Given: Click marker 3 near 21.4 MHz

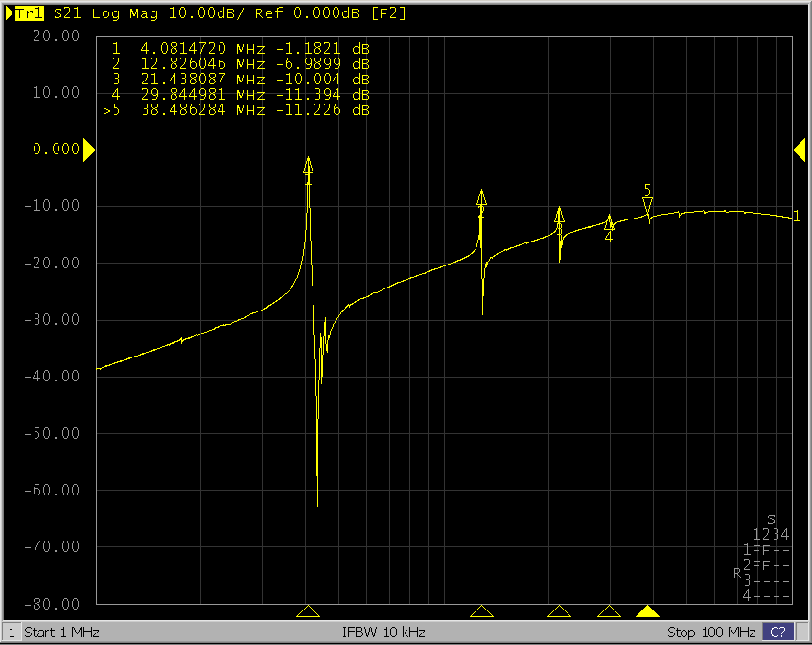Looking at the screenshot, I should pyautogui.click(x=560, y=215).
